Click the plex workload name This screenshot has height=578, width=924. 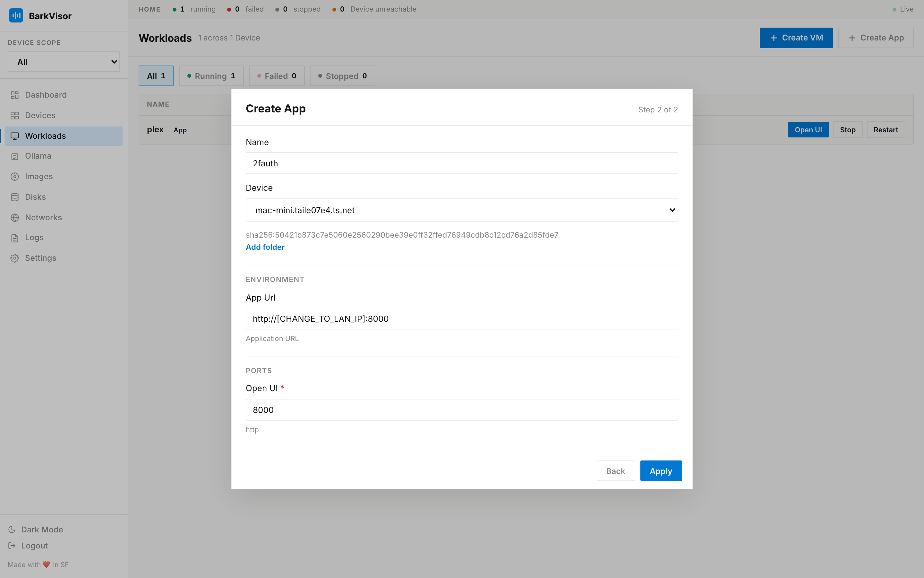(155, 130)
